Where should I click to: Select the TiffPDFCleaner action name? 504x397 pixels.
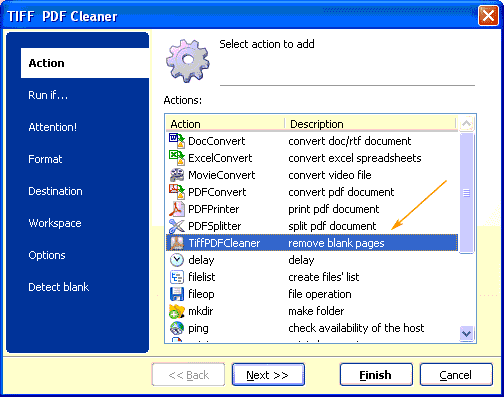pos(224,243)
